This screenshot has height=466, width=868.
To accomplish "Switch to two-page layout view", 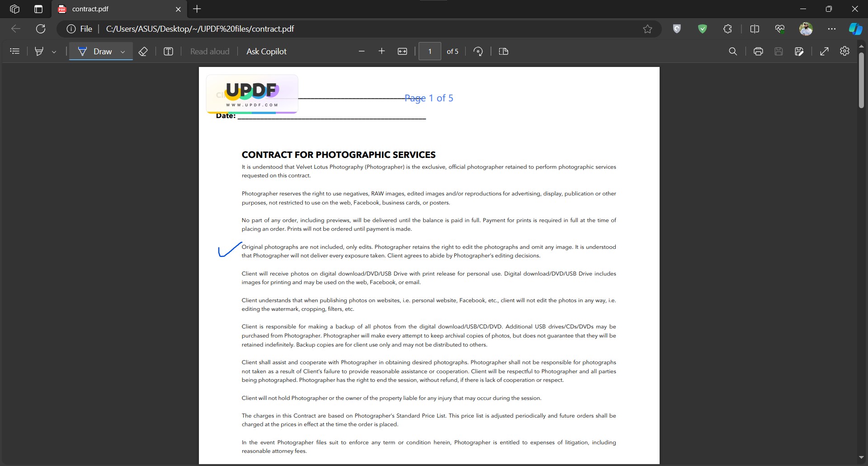I will pos(504,51).
